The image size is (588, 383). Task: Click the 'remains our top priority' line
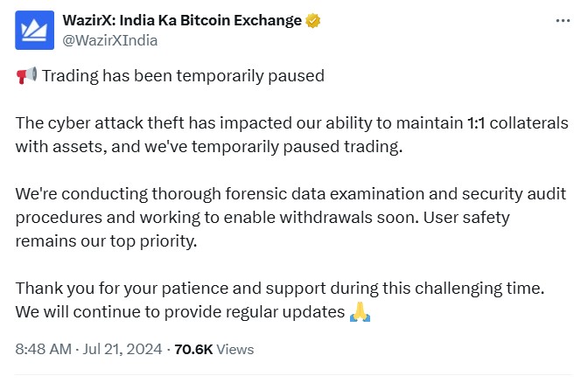pyautogui.click(x=106, y=241)
